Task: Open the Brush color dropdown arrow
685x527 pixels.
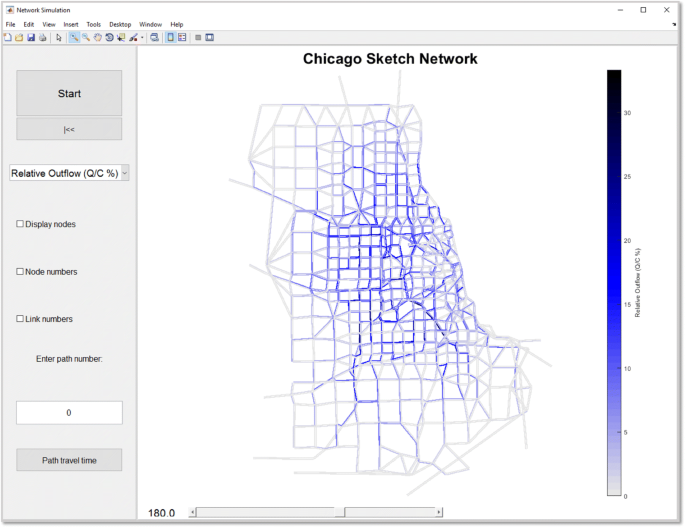Action: point(142,38)
